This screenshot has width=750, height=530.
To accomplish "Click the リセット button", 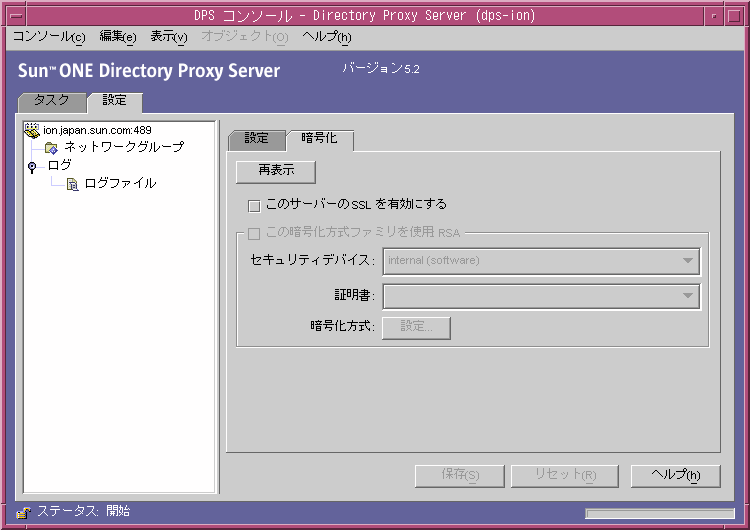I will (565, 475).
